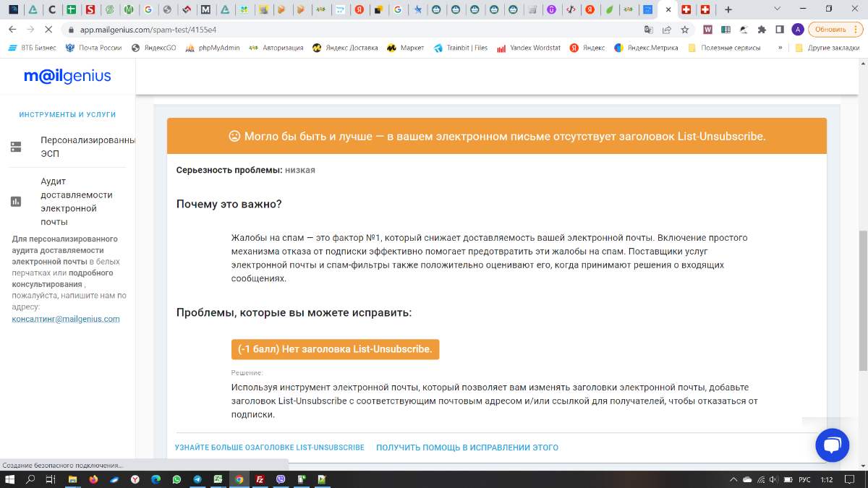Open Telegram from the taskbar

[x=197, y=479]
